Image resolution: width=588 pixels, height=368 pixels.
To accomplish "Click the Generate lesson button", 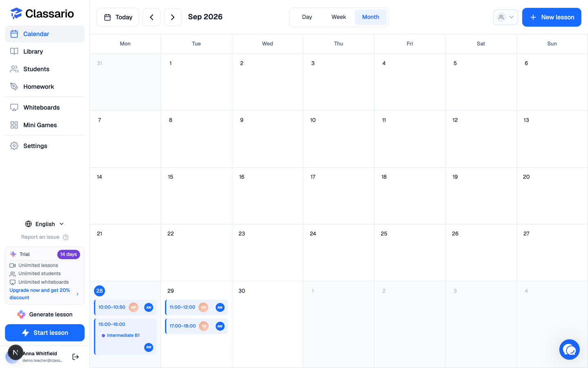I will 45,314.
